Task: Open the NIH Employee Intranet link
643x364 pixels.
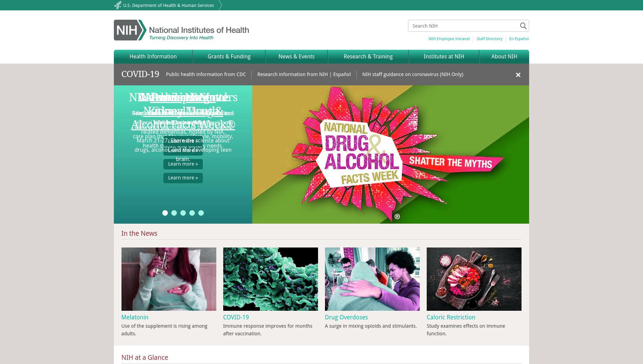Action: 449,39
